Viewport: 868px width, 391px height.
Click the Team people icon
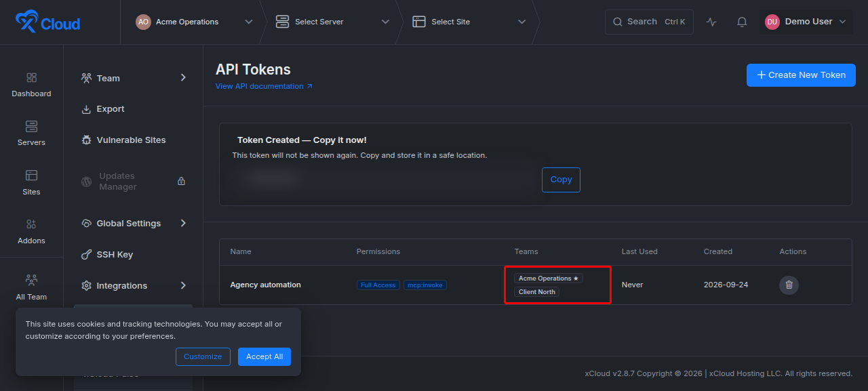pyautogui.click(x=86, y=78)
